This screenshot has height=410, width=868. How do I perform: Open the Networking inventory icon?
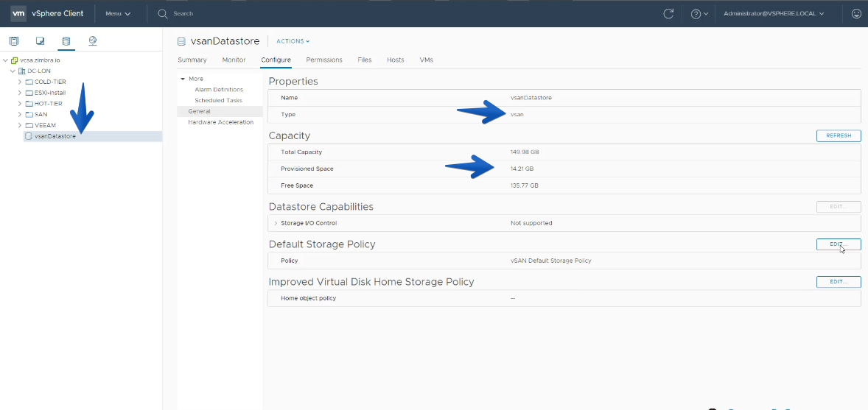[92, 41]
